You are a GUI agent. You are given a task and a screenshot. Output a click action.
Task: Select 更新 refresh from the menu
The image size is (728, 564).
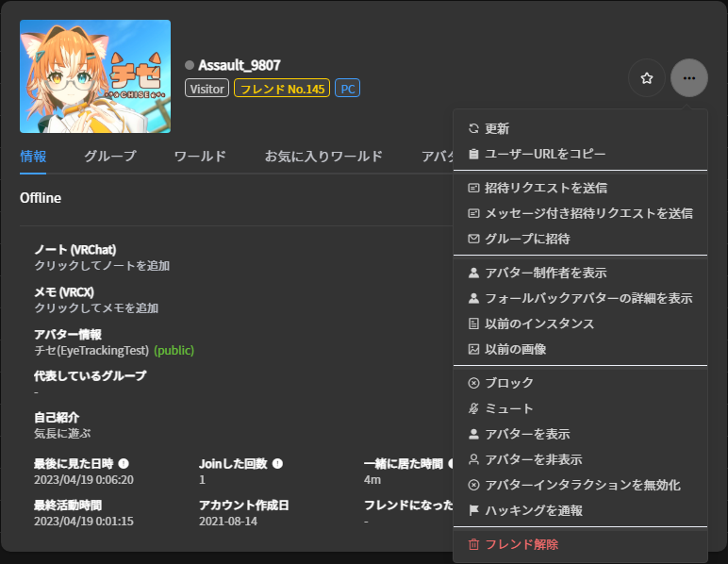[497, 128]
